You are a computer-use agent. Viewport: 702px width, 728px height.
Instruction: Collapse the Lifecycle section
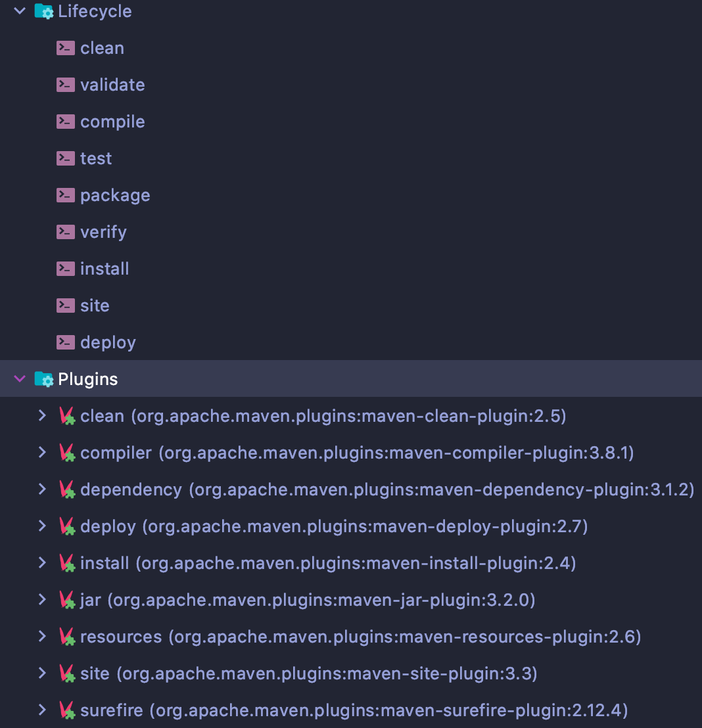(x=20, y=11)
